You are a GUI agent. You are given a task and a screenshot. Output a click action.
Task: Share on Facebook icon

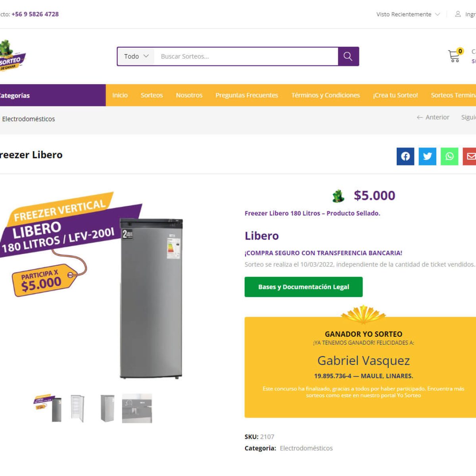[x=405, y=156]
